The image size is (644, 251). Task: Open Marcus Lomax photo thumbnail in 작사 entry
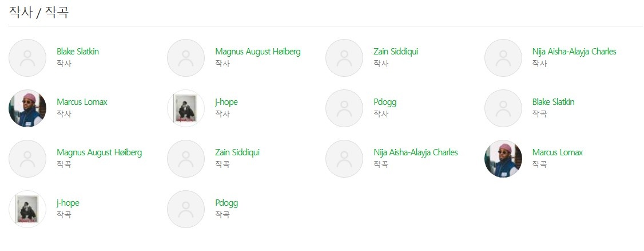click(27, 108)
